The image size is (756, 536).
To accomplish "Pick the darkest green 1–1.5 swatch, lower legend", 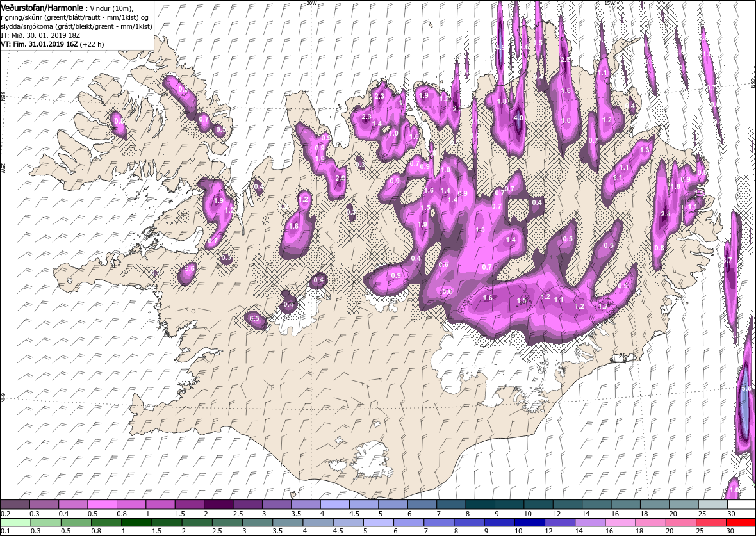I will point(136,523).
